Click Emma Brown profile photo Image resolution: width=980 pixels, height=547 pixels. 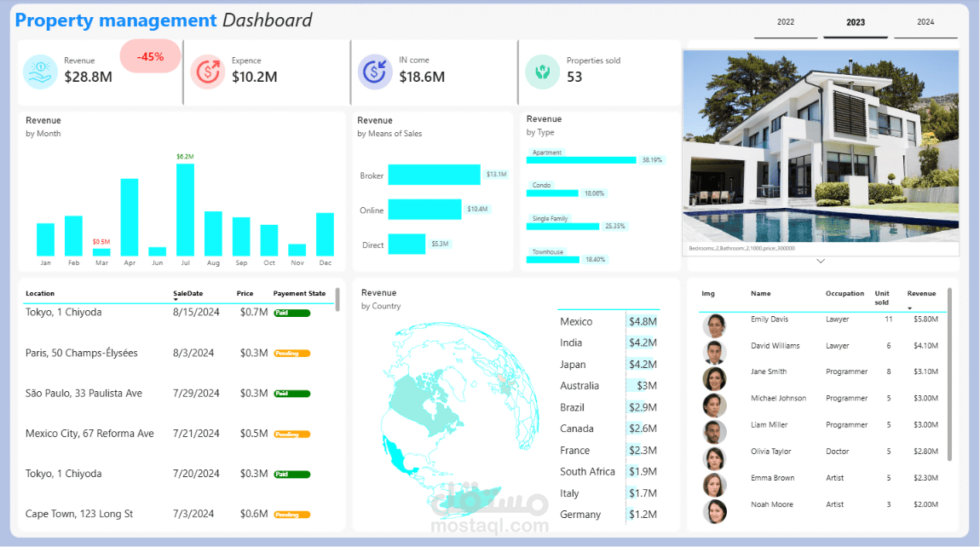click(714, 485)
